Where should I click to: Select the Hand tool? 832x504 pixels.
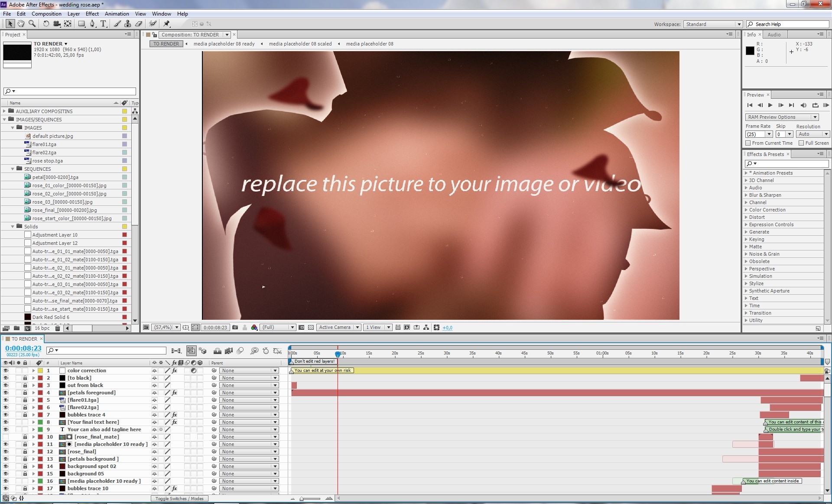coord(21,24)
